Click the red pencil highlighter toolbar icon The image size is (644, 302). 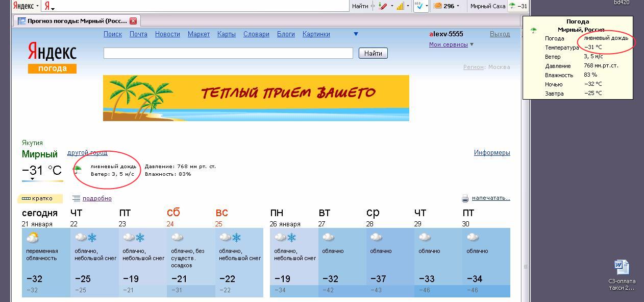coord(384,6)
